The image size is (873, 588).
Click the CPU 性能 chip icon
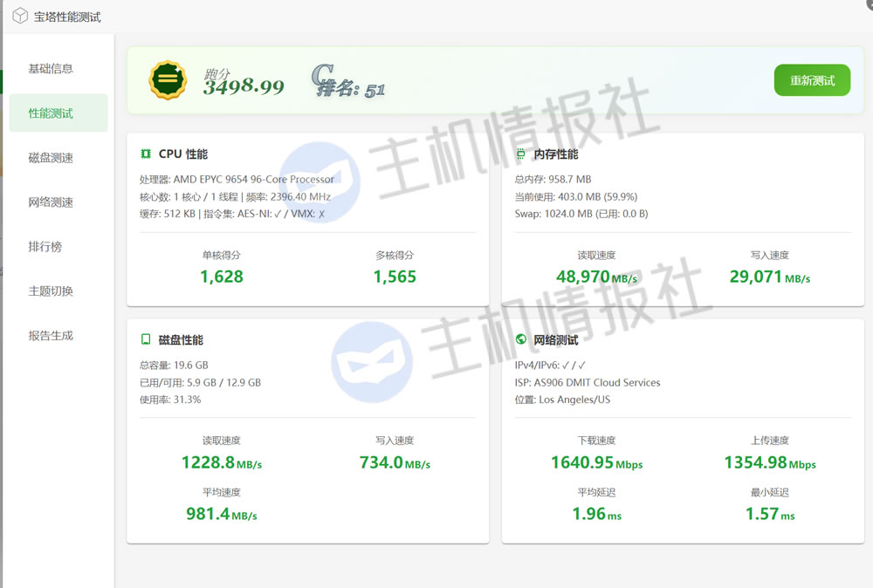(x=146, y=154)
